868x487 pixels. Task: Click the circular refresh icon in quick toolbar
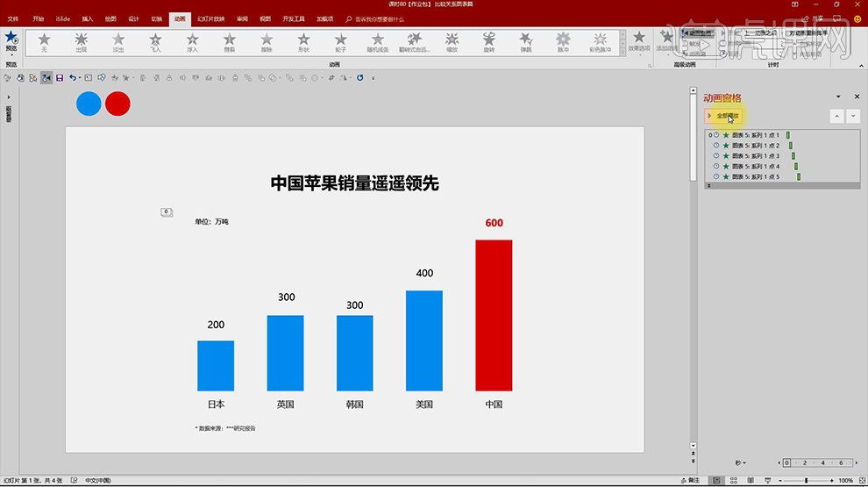pos(360,78)
